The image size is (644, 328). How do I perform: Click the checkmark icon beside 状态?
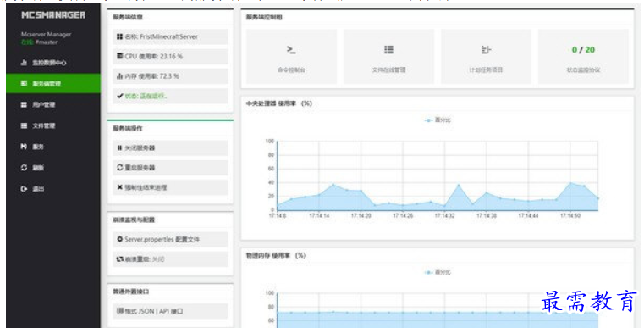[x=119, y=96]
